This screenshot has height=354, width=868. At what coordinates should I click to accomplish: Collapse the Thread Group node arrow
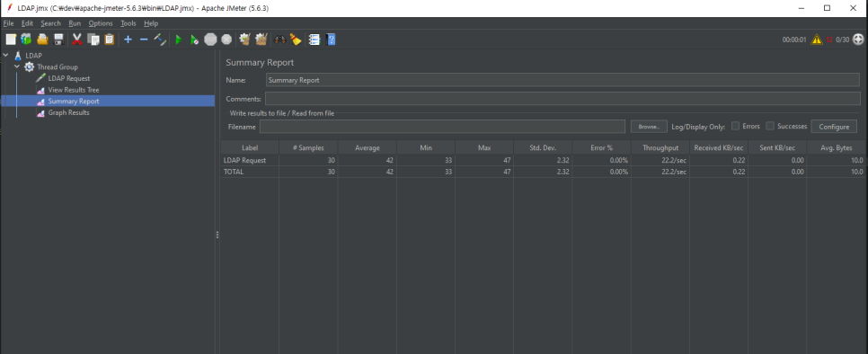coord(17,66)
